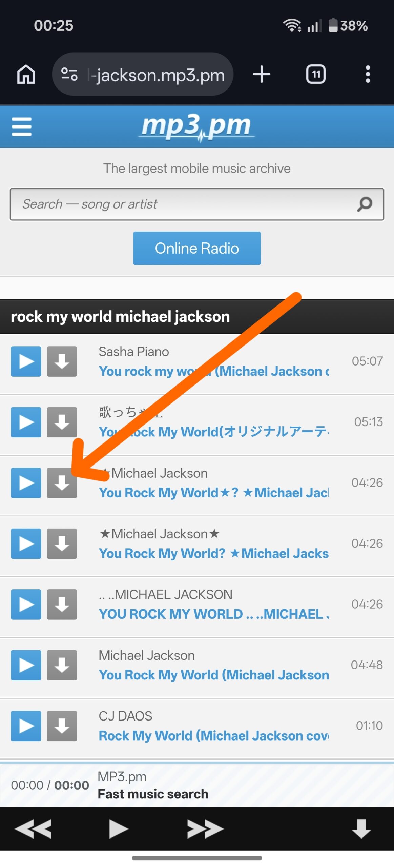Open the mp3.pm hamburger menu
The height and width of the screenshot is (868, 394).
click(22, 126)
